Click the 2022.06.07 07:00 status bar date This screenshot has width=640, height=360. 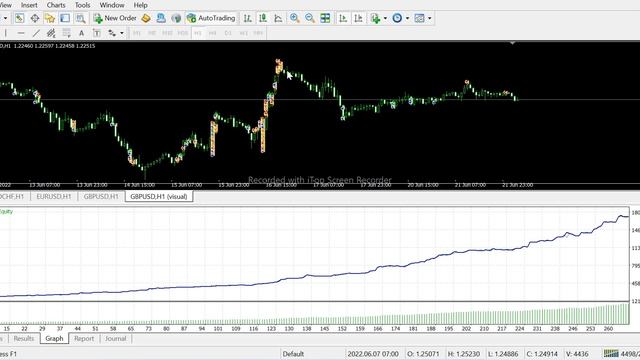tap(373, 354)
